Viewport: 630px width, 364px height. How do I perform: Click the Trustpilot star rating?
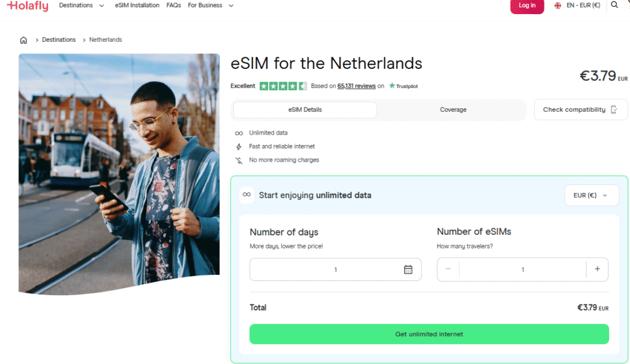[x=283, y=85]
